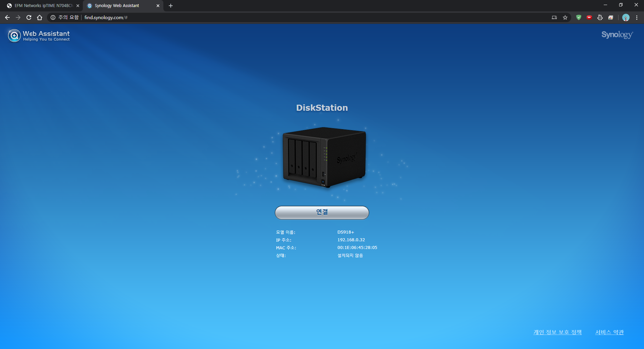This screenshot has height=349, width=644.
Task: Click the Synology brand logo
Action: [617, 35]
